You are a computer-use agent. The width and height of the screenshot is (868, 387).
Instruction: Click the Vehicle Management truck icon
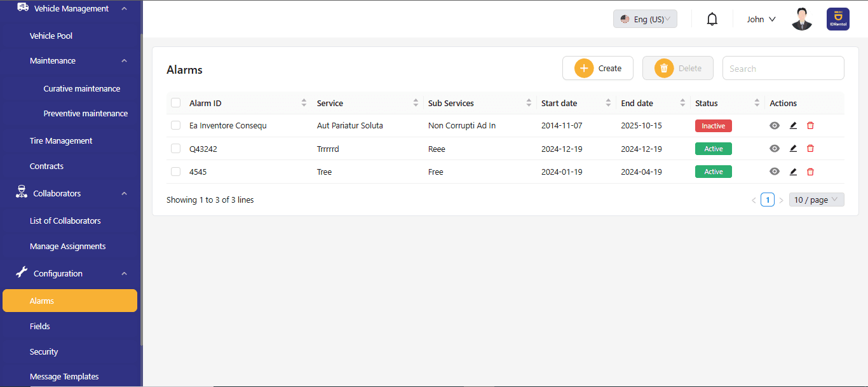[23, 8]
